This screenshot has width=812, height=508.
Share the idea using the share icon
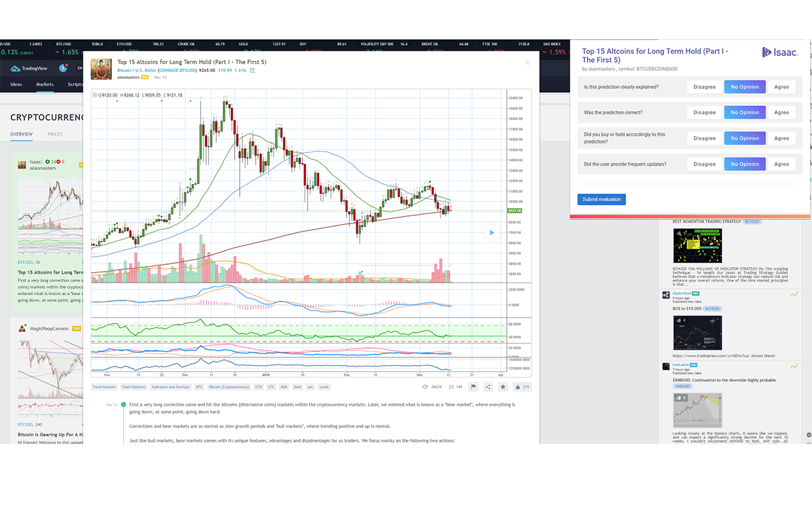tap(488, 387)
